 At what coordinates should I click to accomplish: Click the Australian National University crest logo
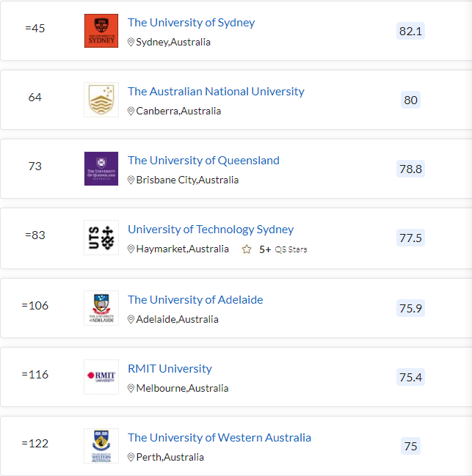pos(101,100)
